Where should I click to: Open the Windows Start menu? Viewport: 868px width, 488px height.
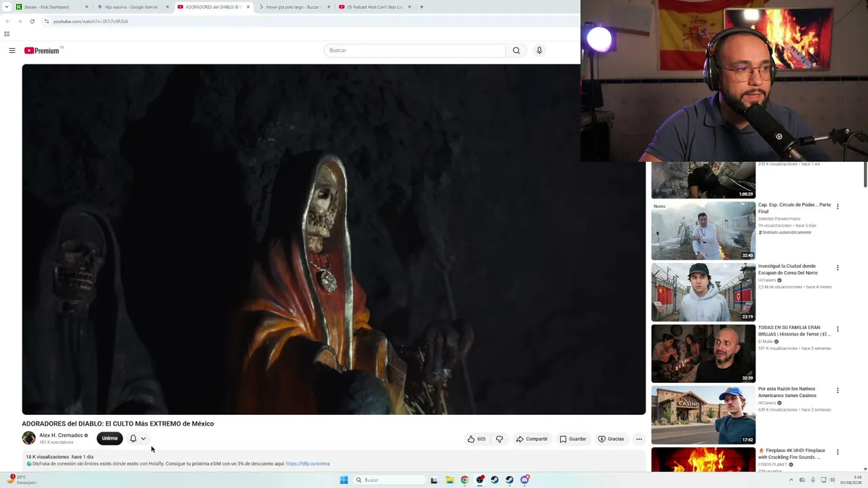click(x=344, y=480)
